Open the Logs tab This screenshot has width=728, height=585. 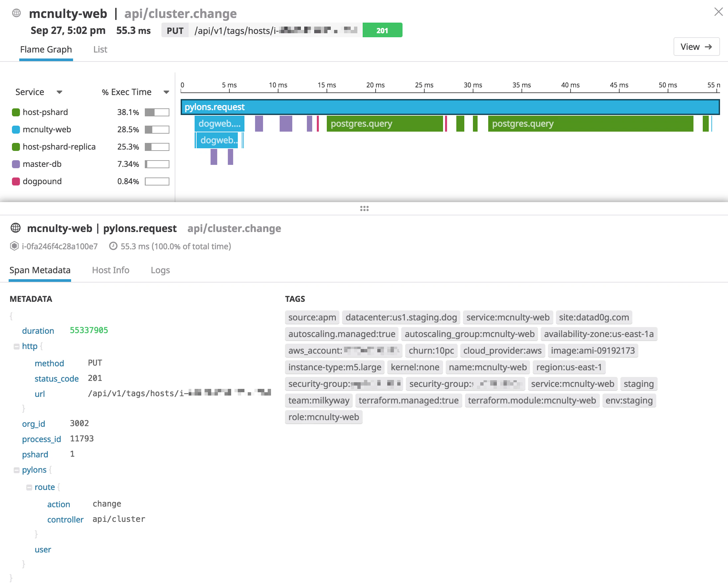point(160,270)
